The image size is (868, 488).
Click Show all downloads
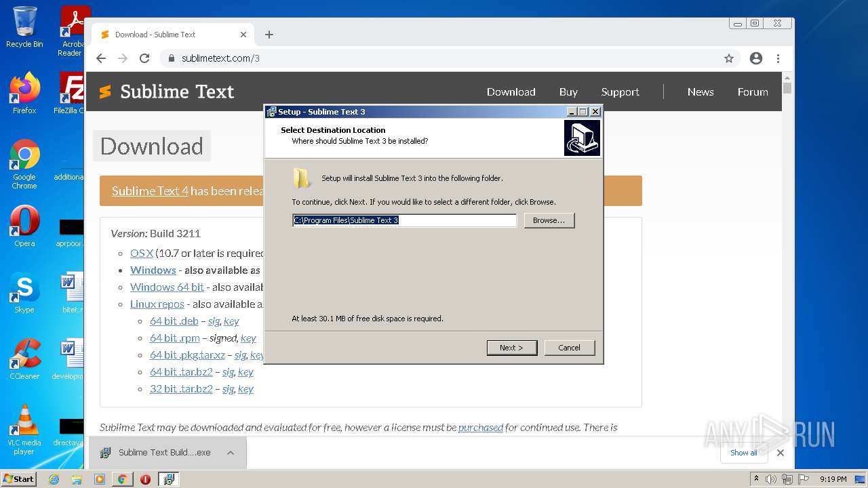[744, 453]
